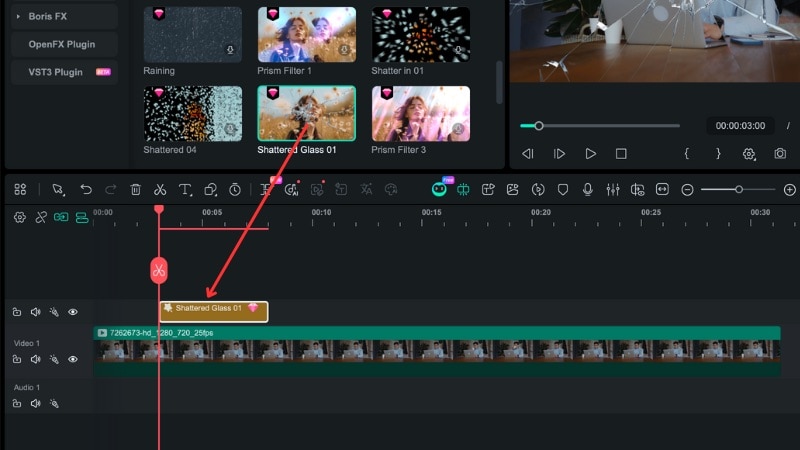This screenshot has width=800, height=450.
Task: Select the Shattered 04 effect thumbnail
Action: [x=193, y=114]
